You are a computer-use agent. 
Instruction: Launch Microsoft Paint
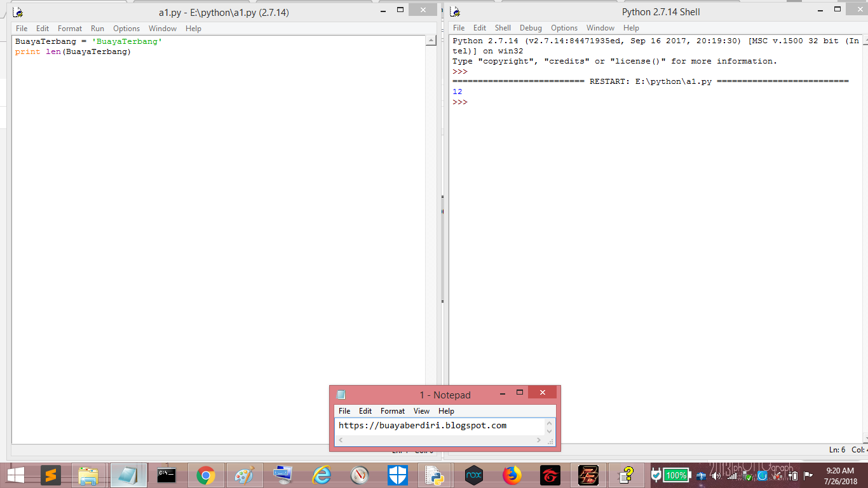pos(244,475)
